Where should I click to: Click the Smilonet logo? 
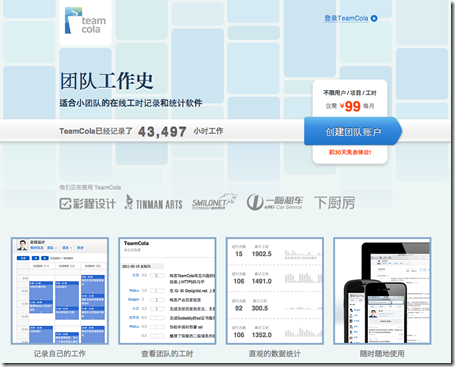[214, 201]
